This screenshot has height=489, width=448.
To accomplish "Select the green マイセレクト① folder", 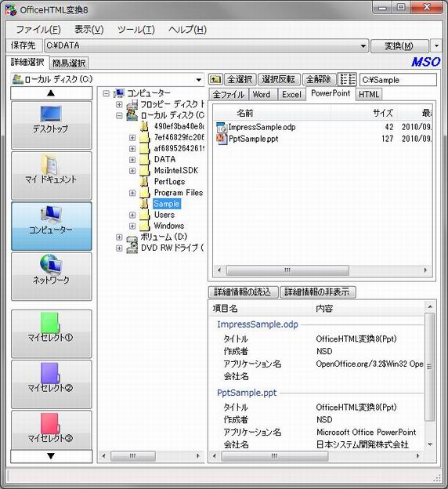I will (x=50, y=322).
